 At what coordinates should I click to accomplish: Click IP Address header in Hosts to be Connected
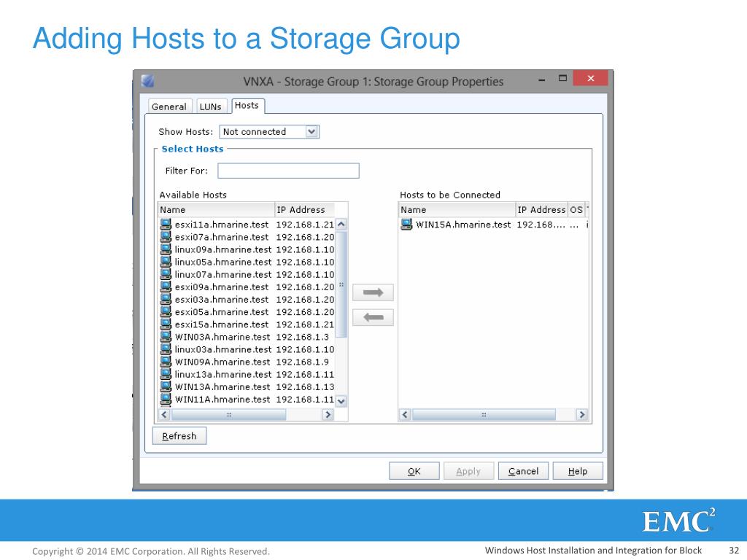click(x=542, y=209)
